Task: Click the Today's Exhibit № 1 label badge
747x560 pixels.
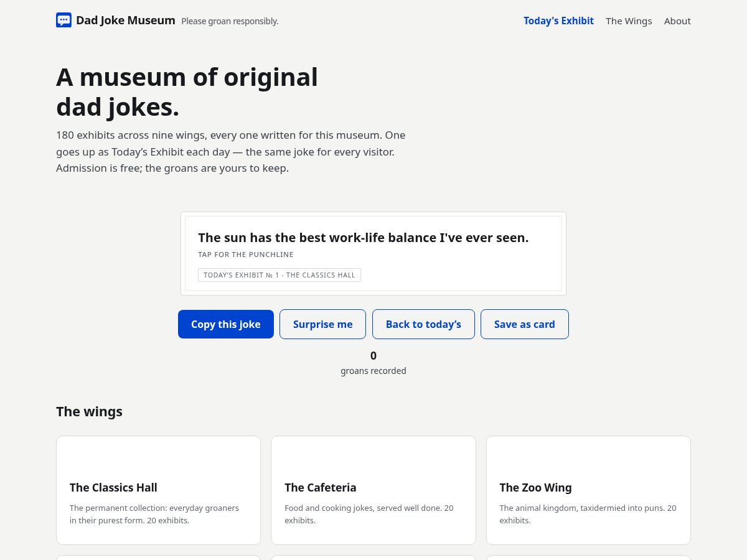Action: pyautogui.click(x=280, y=275)
